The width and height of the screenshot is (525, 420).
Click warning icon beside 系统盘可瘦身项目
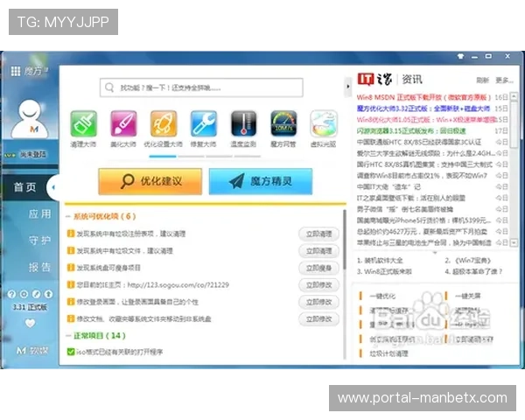pyautogui.click(x=71, y=268)
